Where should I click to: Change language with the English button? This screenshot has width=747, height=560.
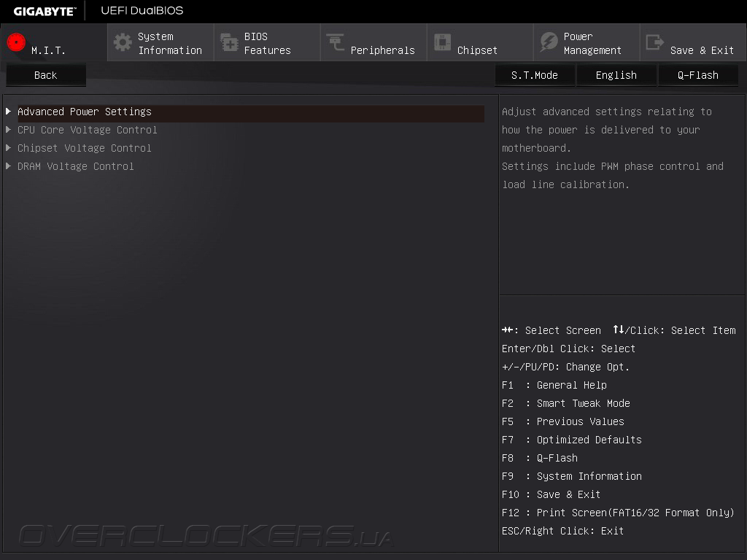tap(616, 75)
